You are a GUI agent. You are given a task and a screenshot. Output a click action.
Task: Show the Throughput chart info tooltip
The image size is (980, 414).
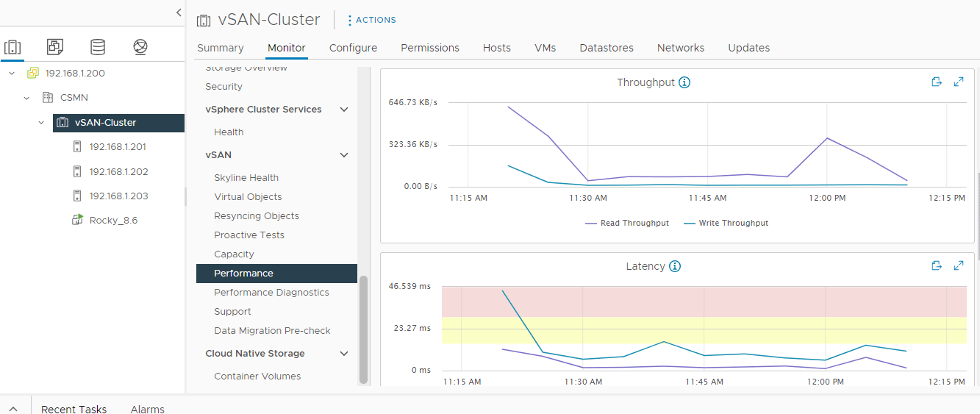pyautogui.click(x=684, y=82)
